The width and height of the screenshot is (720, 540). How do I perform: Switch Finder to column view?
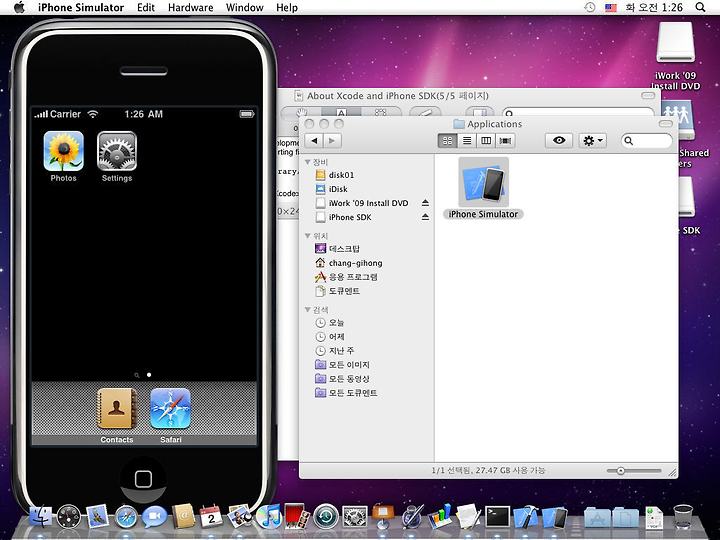click(486, 141)
